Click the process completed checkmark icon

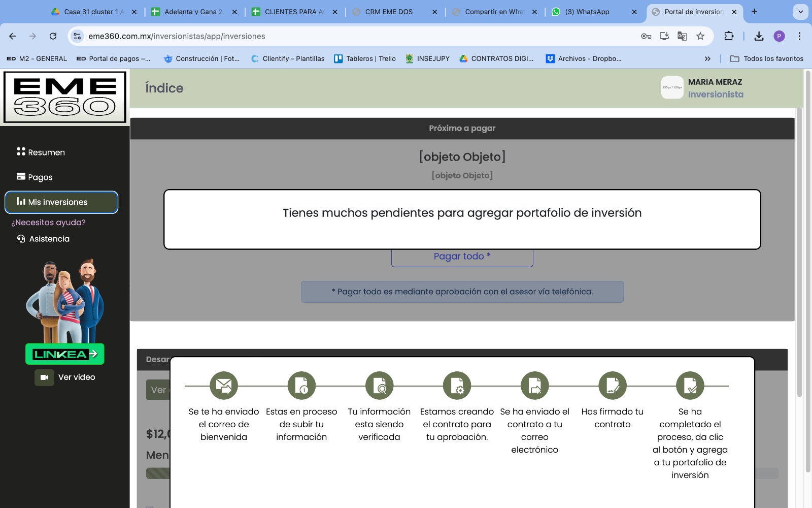point(690,386)
